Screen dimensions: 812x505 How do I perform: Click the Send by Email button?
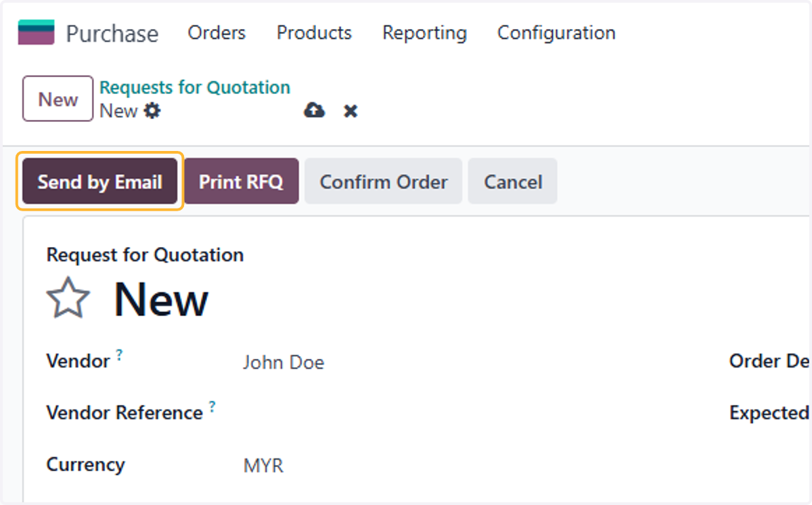tap(99, 181)
